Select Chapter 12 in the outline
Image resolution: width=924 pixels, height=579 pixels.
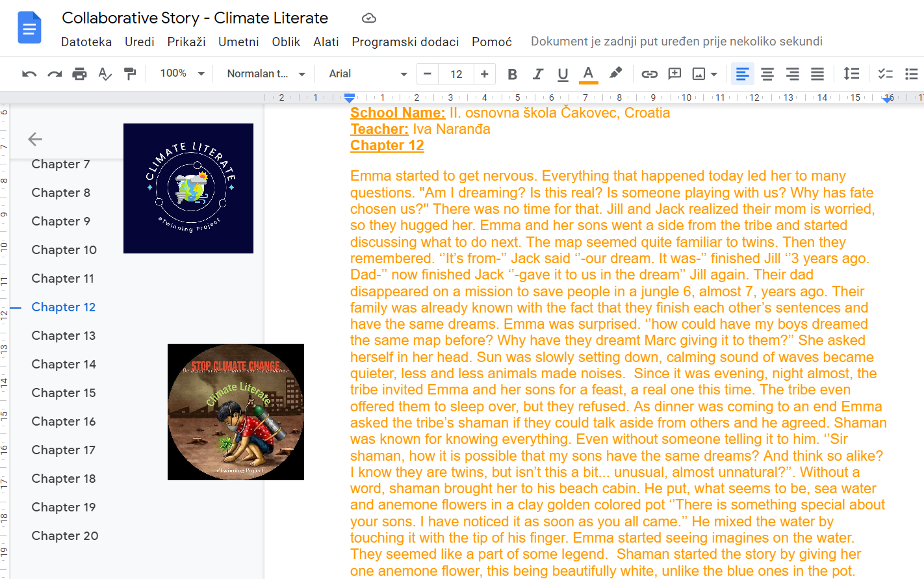click(x=64, y=307)
